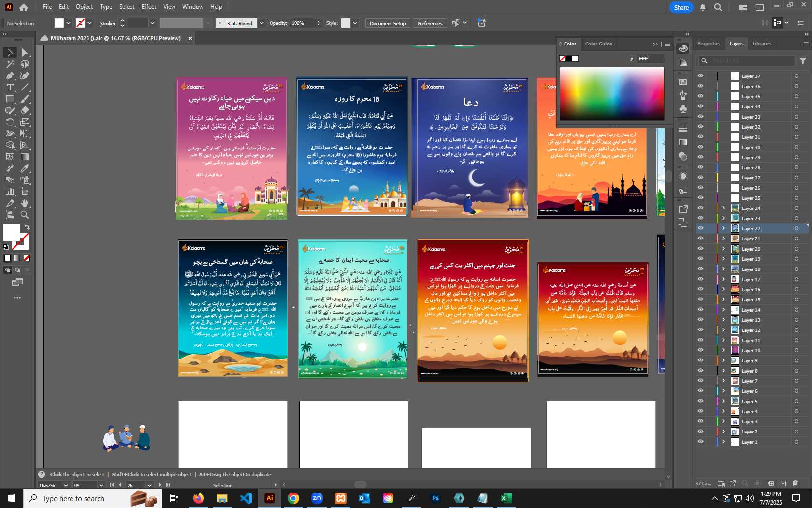This screenshot has height=508, width=812.
Task: Expand Layer 3 contents
Action: click(x=724, y=421)
